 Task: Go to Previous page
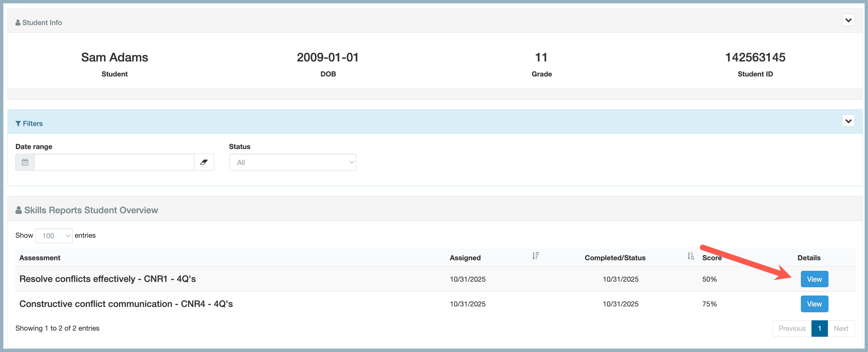coord(791,328)
